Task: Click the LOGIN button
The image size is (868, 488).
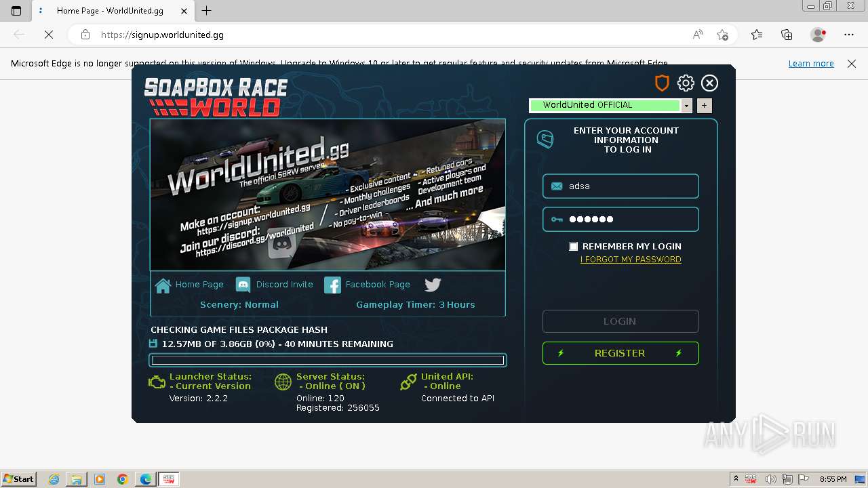Action: pyautogui.click(x=620, y=321)
